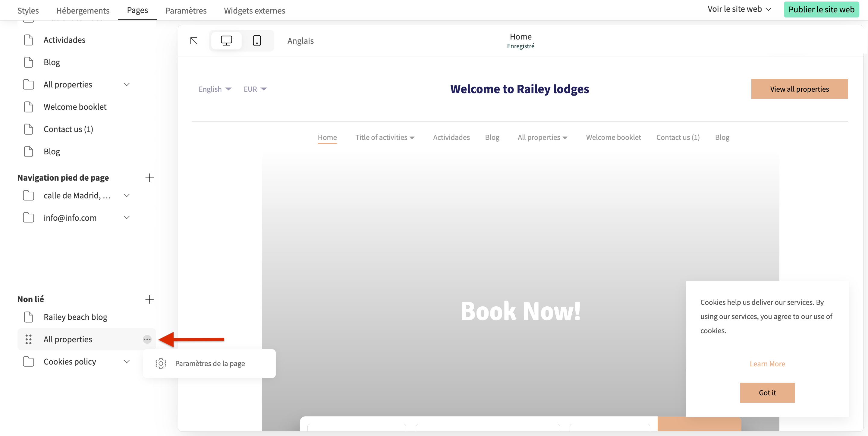Expand info@info.com folder chevron
The width and height of the screenshot is (868, 436).
[x=127, y=217]
